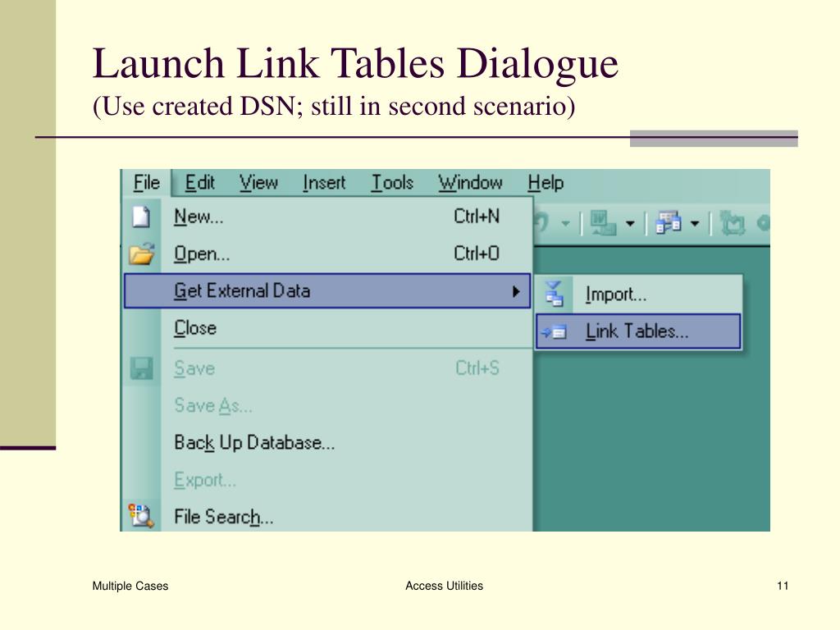Choose New... from the File menu

click(327, 217)
